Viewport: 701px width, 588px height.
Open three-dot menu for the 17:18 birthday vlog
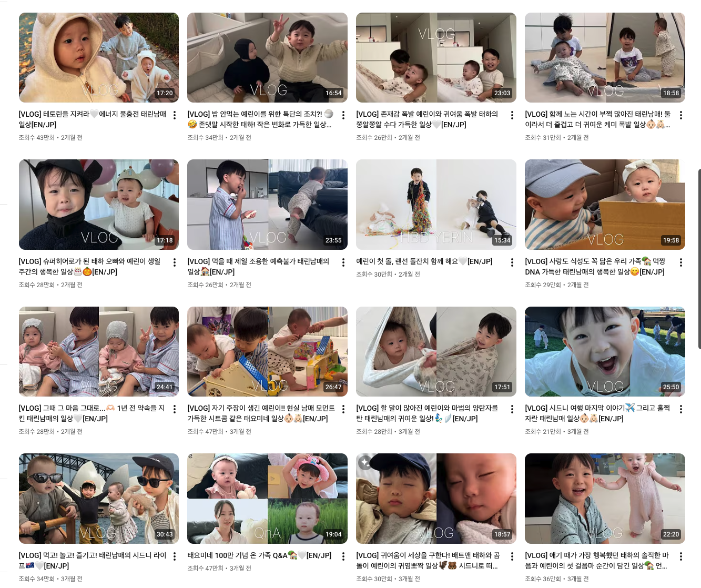click(x=175, y=262)
